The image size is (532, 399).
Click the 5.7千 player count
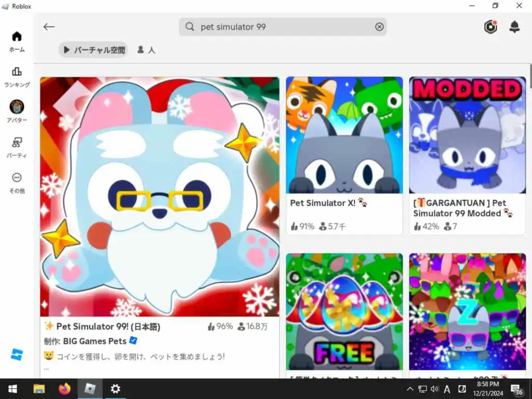[x=332, y=227]
